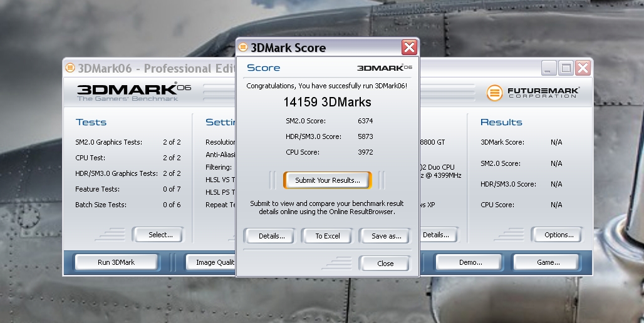Screen dimensions: 644x323
Task: Click the Results heading
Action: 501,122
